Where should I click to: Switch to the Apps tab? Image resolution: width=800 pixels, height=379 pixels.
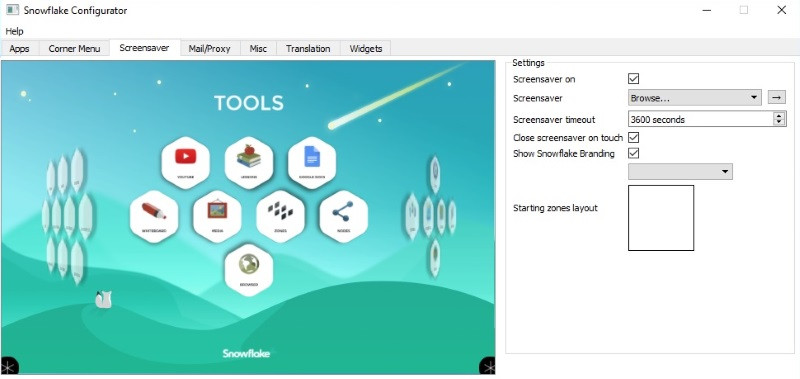[x=19, y=49]
